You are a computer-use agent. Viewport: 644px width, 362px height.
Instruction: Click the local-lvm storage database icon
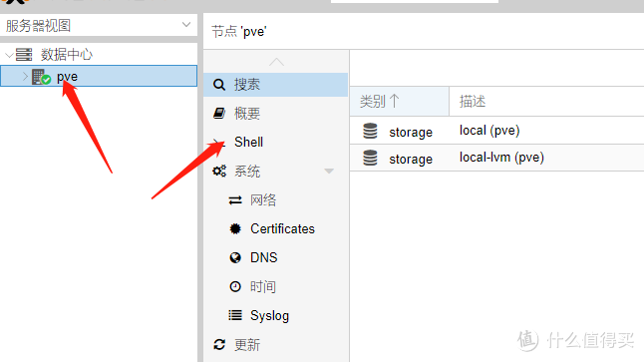(370, 158)
